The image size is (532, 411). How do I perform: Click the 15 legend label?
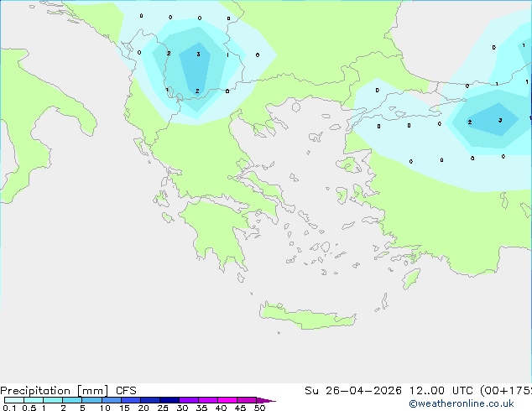[x=124, y=408]
